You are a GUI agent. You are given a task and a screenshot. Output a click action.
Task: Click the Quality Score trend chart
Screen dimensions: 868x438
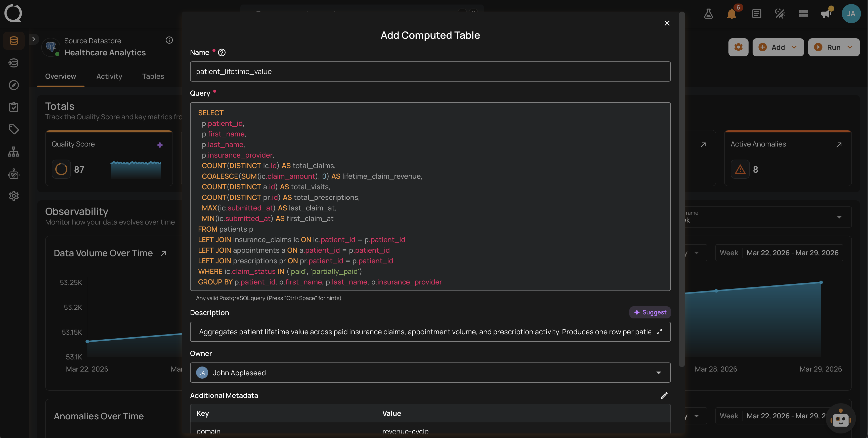point(136,169)
